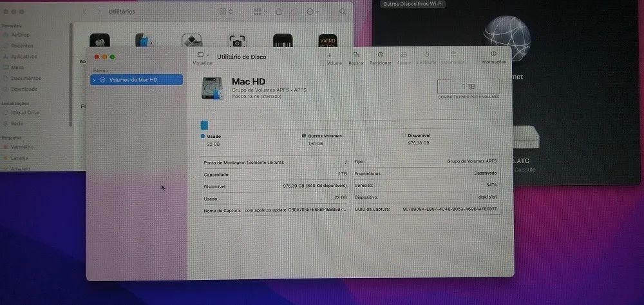
Task: Click the Capacidade 1 TB cell
Action: pyautogui.click(x=275, y=174)
